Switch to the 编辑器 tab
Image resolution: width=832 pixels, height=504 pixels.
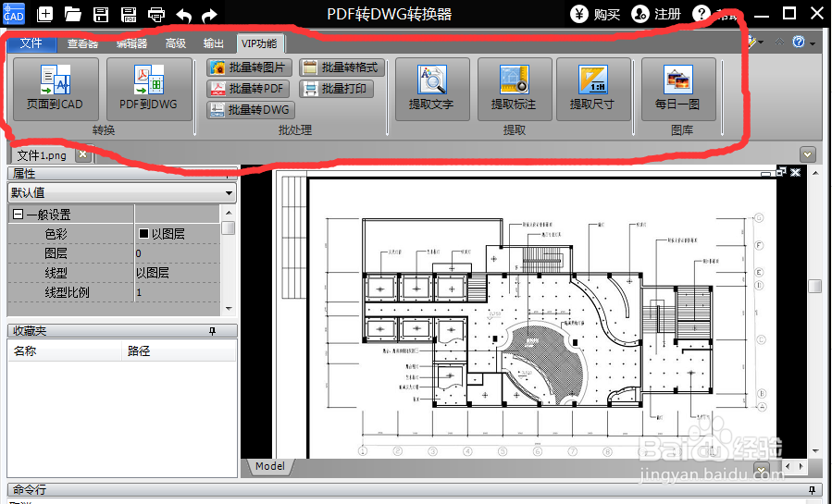coord(131,43)
